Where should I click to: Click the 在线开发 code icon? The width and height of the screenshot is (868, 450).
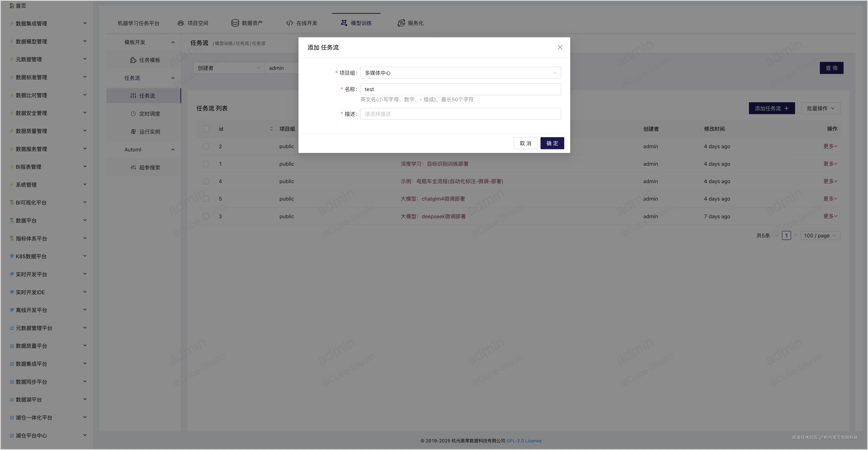coord(289,23)
